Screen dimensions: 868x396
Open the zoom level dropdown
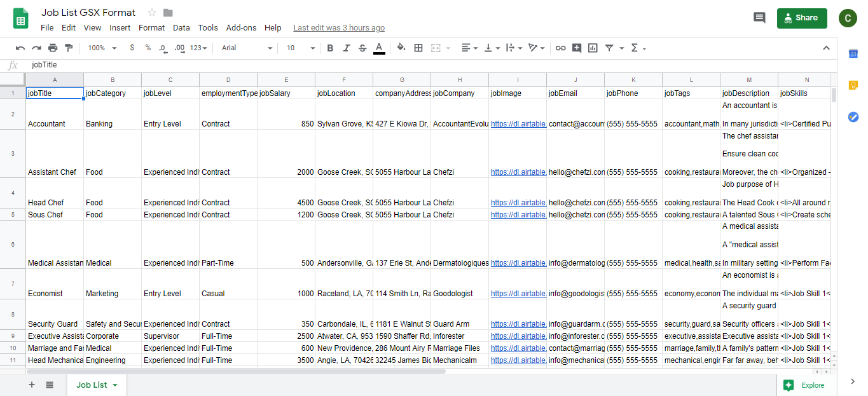coord(102,48)
